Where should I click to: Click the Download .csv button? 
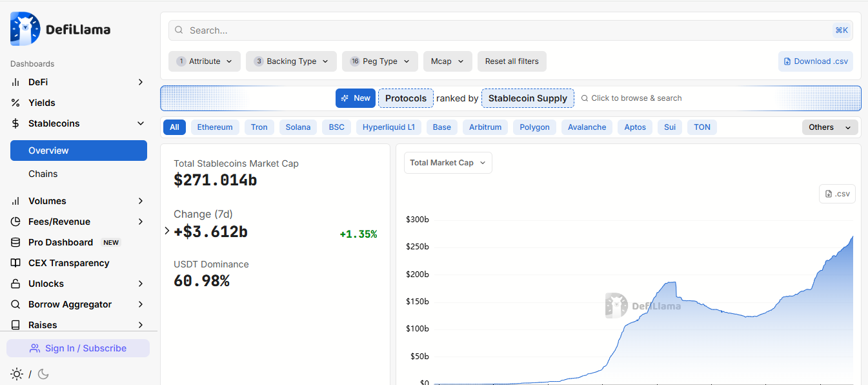click(816, 61)
